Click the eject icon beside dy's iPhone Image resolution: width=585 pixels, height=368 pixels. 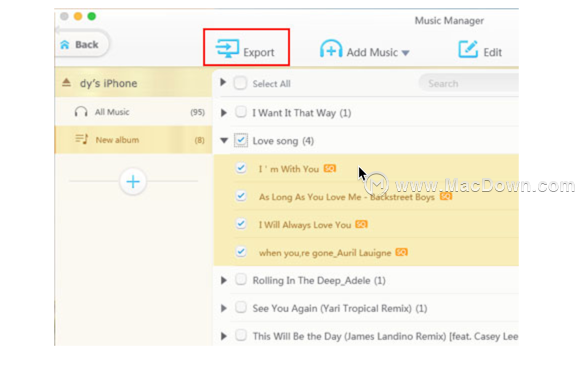[66, 82]
